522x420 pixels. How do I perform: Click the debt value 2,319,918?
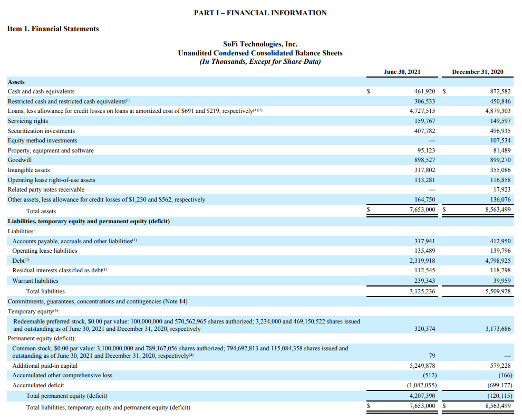422,261
